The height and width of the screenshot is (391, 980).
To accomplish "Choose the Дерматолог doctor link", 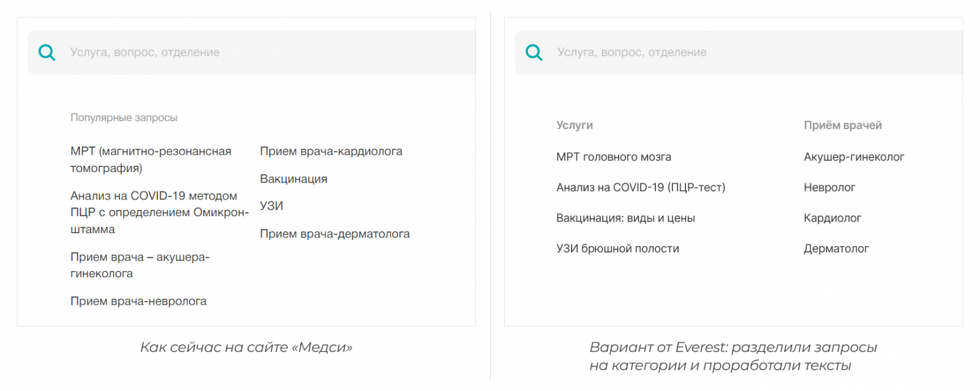I will [x=836, y=249].
